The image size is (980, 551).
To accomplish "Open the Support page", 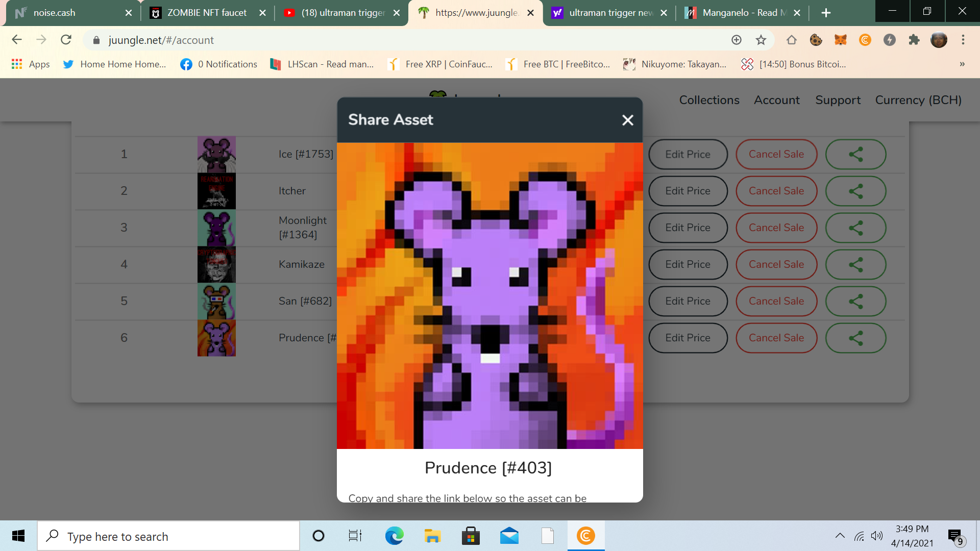I will tap(838, 100).
